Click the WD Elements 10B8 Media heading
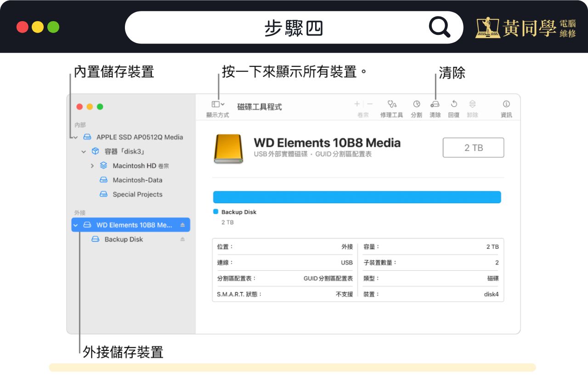This screenshot has width=588, height=390. pyautogui.click(x=327, y=143)
